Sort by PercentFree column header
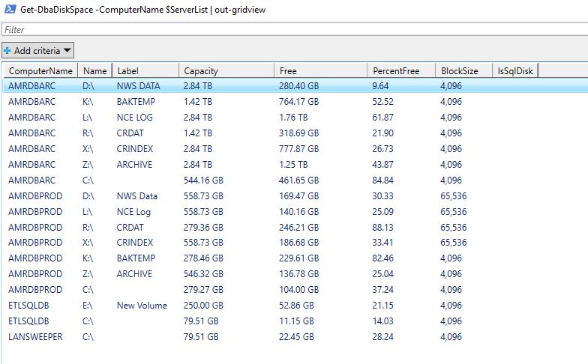Image resolution: width=588 pixels, height=364 pixels. 401,71
